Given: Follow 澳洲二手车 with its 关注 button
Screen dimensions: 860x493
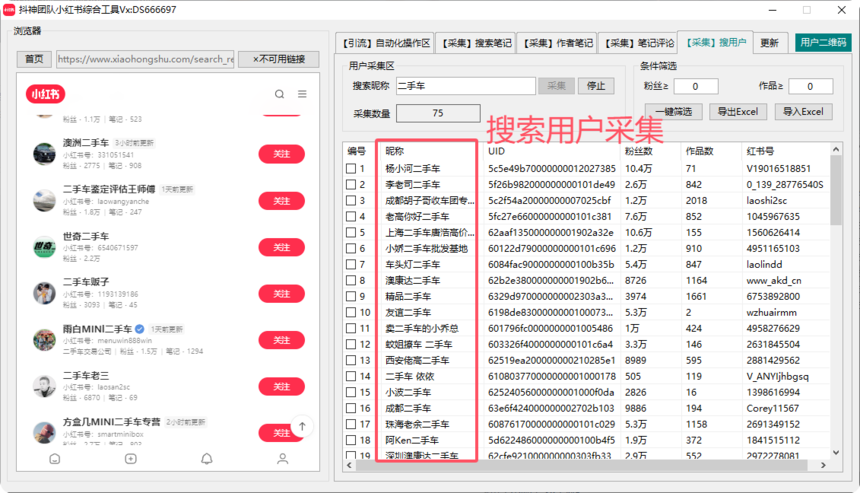Looking at the screenshot, I should 281,154.
